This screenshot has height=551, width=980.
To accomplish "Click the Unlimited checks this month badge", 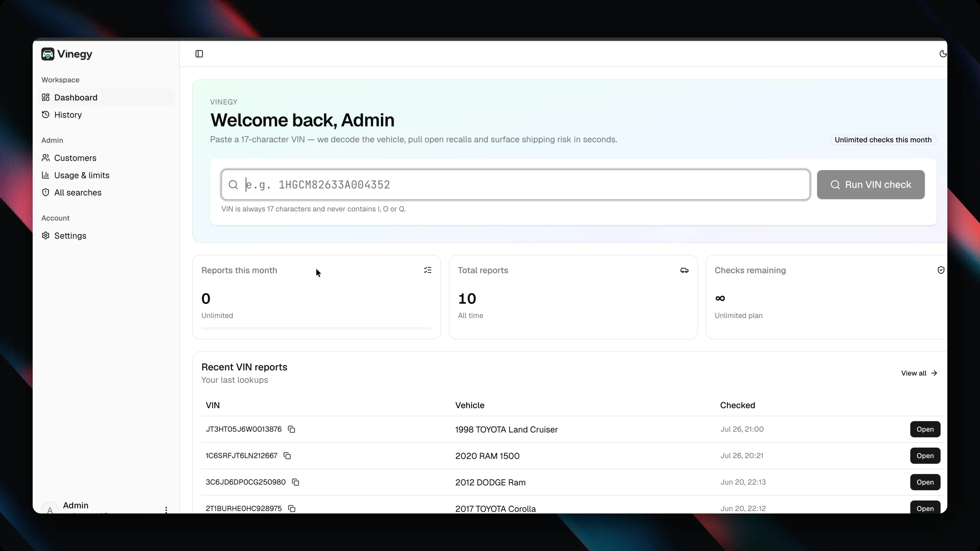I will (x=883, y=140).
